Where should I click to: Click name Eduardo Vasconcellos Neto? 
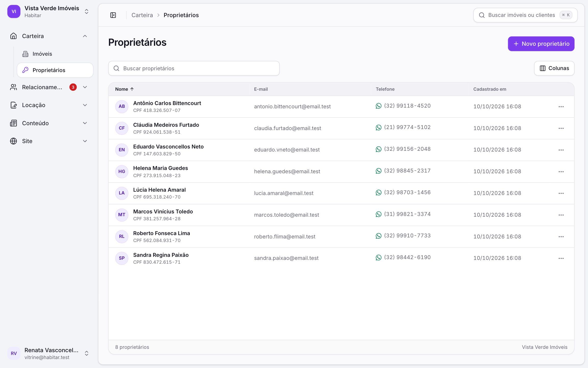[168, 147]
